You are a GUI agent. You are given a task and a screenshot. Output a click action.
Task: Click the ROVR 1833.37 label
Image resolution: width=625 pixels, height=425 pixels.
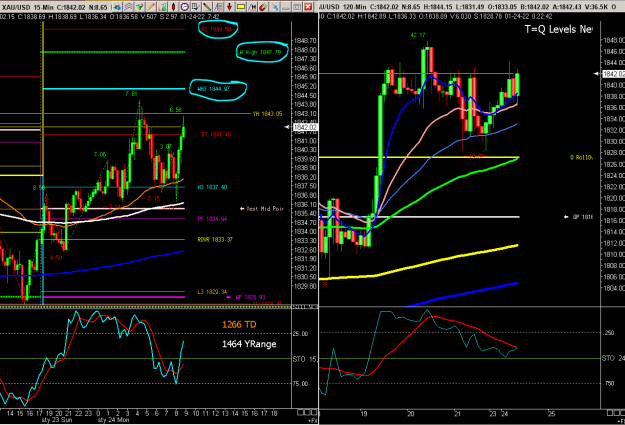point(215,240)
